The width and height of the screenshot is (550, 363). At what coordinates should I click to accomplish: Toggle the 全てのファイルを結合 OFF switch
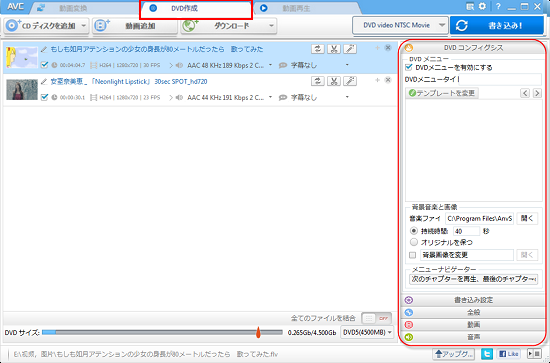(x=376, y=318)
